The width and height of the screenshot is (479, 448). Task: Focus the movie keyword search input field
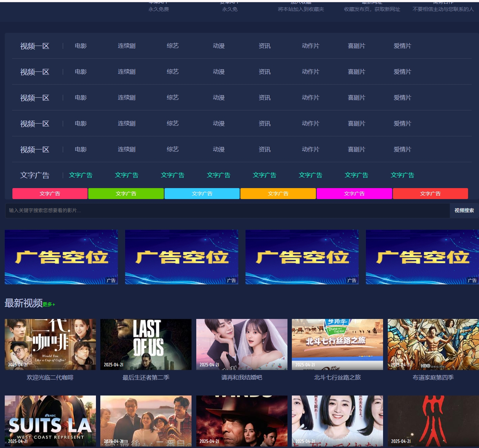click(x=226, y=210)
